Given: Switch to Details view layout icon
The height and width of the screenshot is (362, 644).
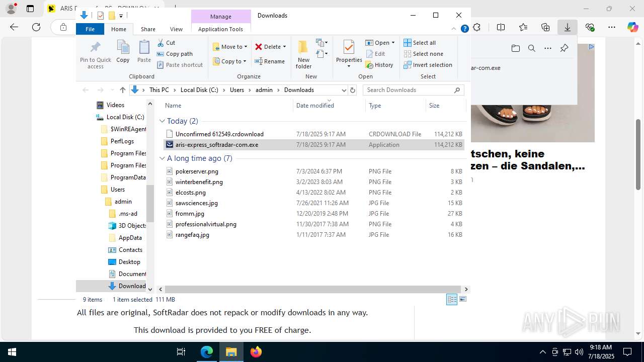Looking at the screenshot, I should (x=452, y=300).
